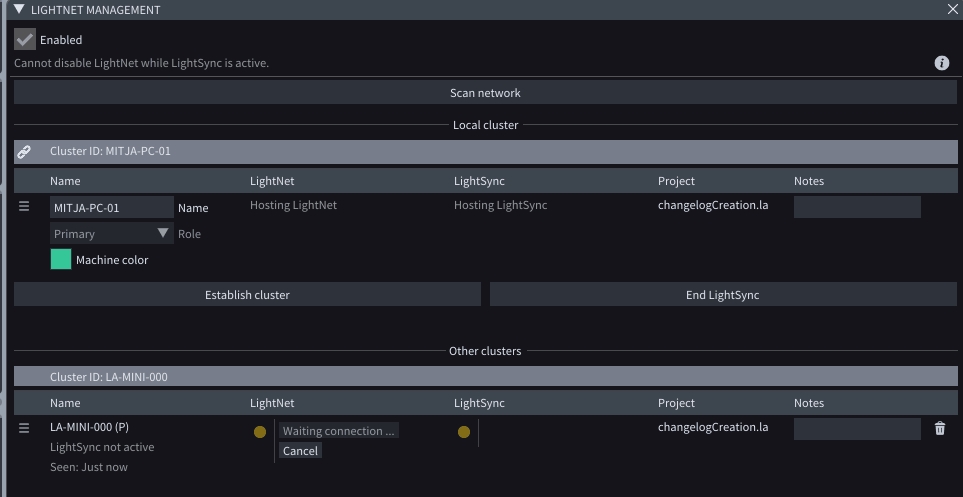Click the Notes field for MITJA-PC-01
Viewport: 963px width, 497px height.
pyautogui.click(x=856, y=207)
